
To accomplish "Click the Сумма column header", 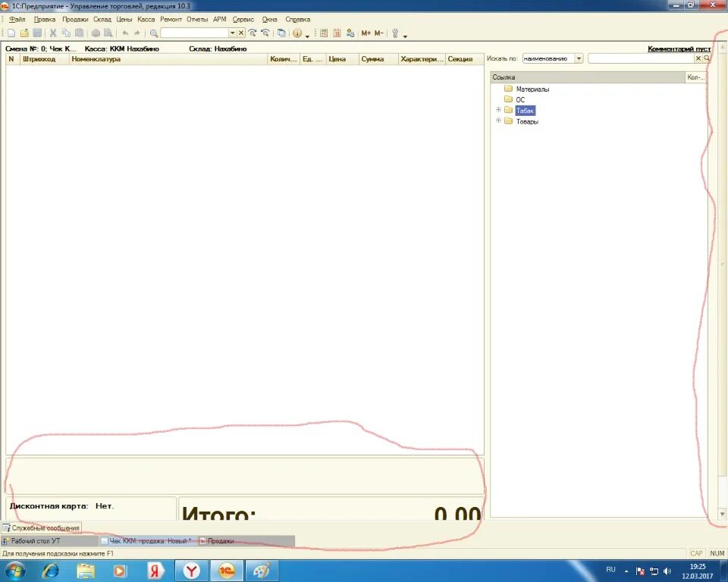I will pos(378,59).
